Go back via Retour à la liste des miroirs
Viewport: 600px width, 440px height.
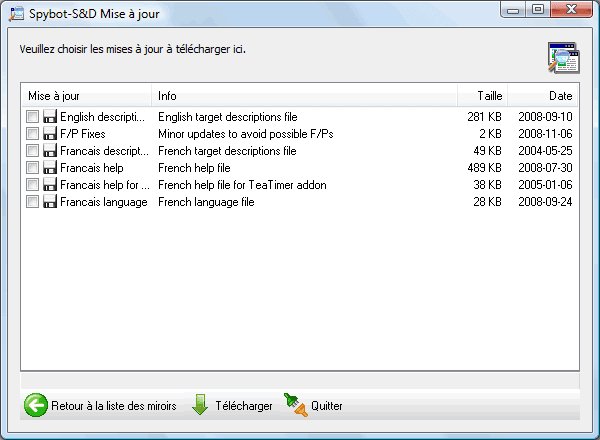click(114, 406)
